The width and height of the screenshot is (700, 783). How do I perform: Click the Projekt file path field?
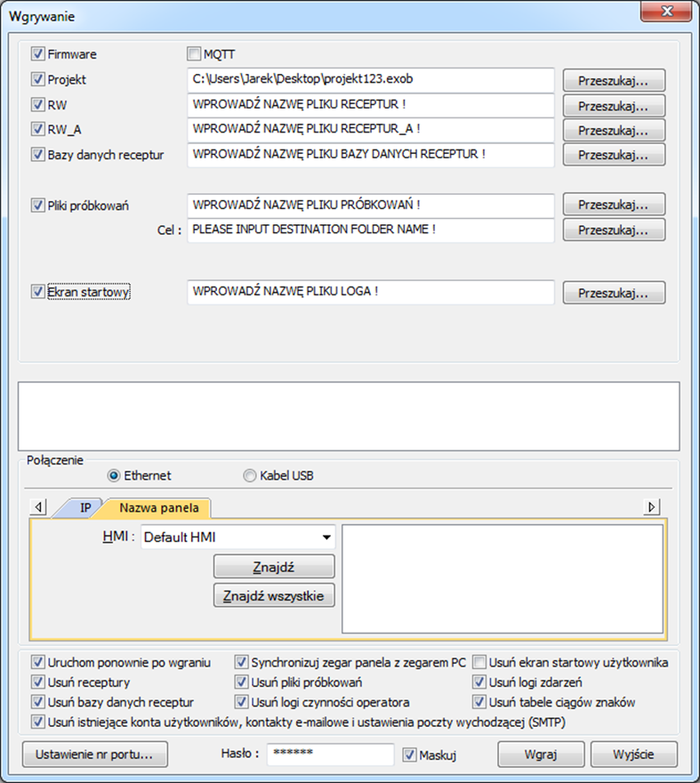coord(371,80)
